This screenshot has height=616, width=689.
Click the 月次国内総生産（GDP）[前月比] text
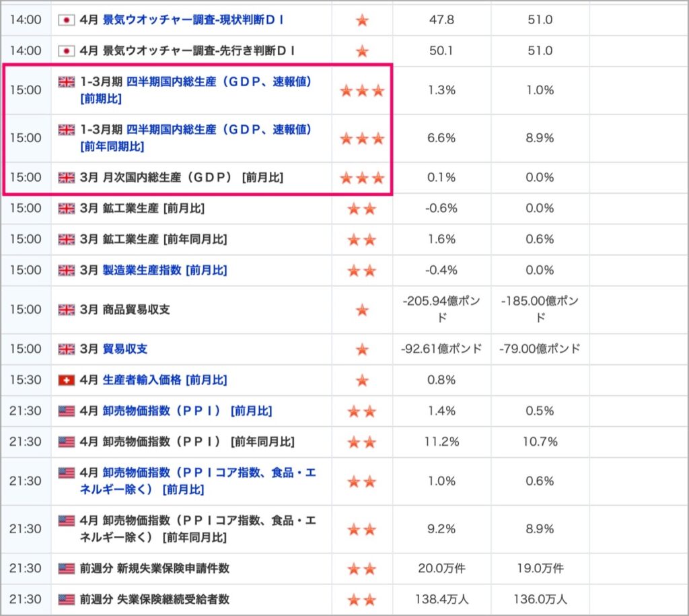click(193, 178)
